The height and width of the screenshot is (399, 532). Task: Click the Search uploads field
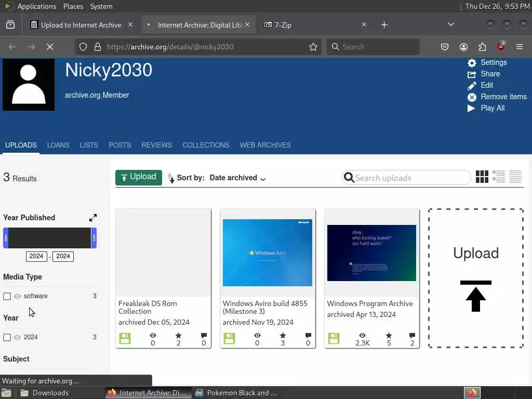pos(406,178)
